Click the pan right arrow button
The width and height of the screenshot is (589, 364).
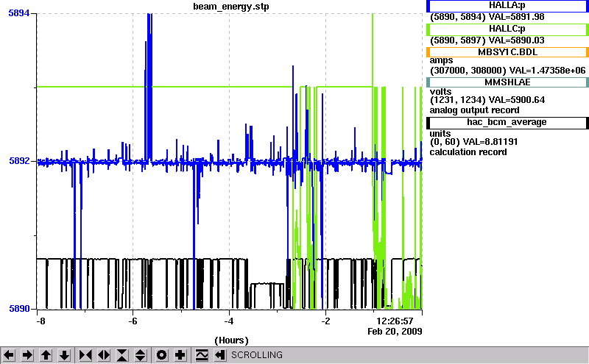tap(27, 355)
